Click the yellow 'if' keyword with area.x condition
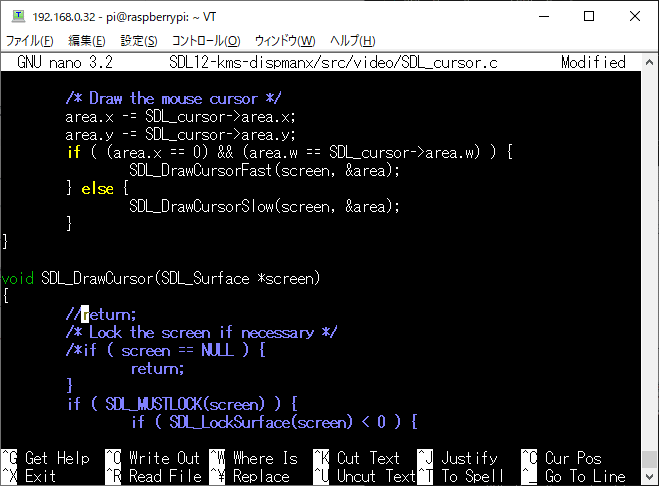Screen dimensions: 659x486 point(74,153)
